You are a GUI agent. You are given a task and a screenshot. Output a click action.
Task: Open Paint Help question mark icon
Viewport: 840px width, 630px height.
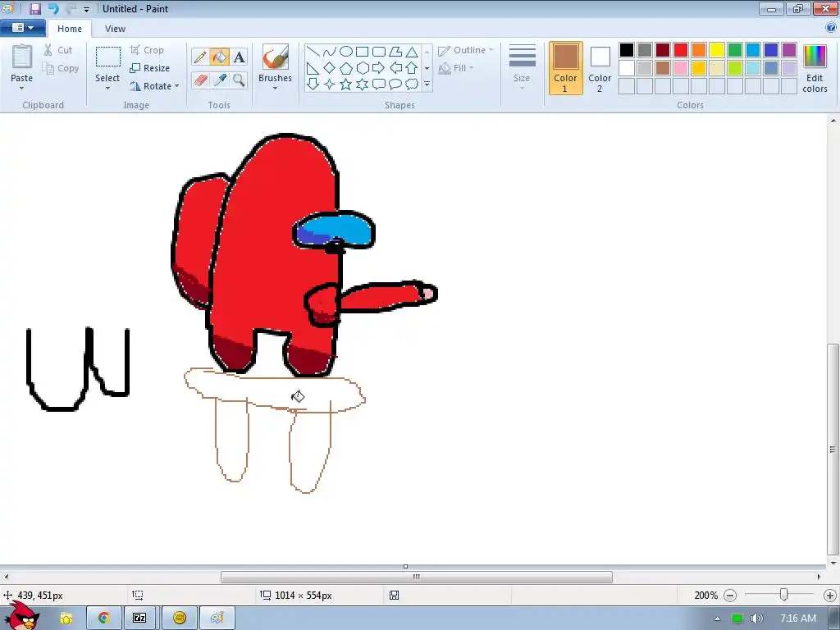[831, 27]
